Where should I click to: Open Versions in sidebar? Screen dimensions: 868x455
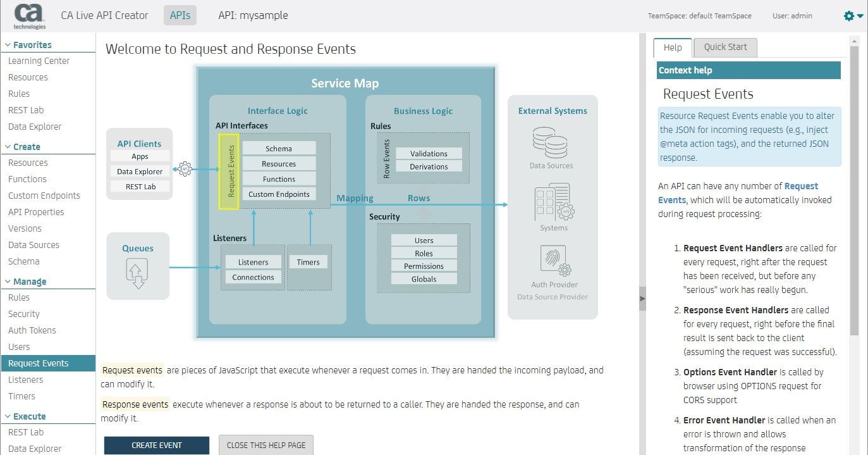tap(25, 228)
